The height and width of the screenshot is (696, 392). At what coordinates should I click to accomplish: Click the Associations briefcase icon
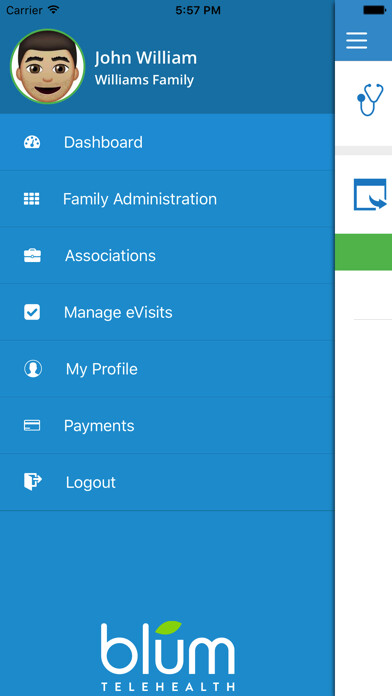(32, 256)
